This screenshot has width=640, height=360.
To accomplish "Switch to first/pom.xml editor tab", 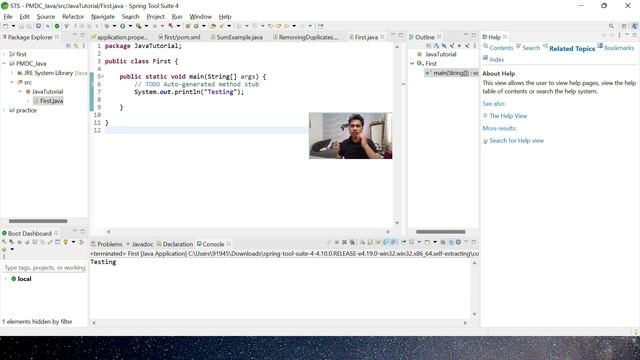I will (179, 37).
